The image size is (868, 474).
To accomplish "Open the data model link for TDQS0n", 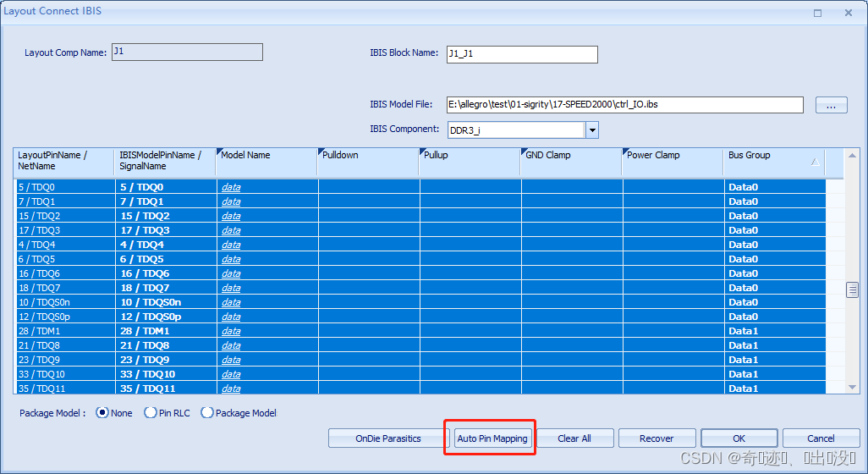I will click(x=231, y=302).
